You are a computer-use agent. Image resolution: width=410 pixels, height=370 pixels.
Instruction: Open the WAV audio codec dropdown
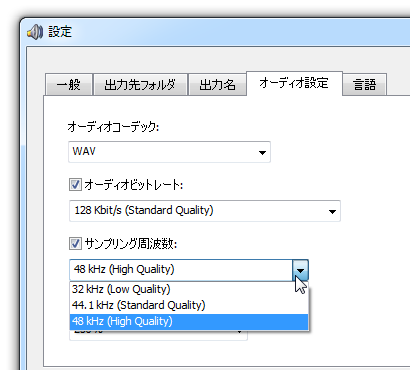click(169, 152)
